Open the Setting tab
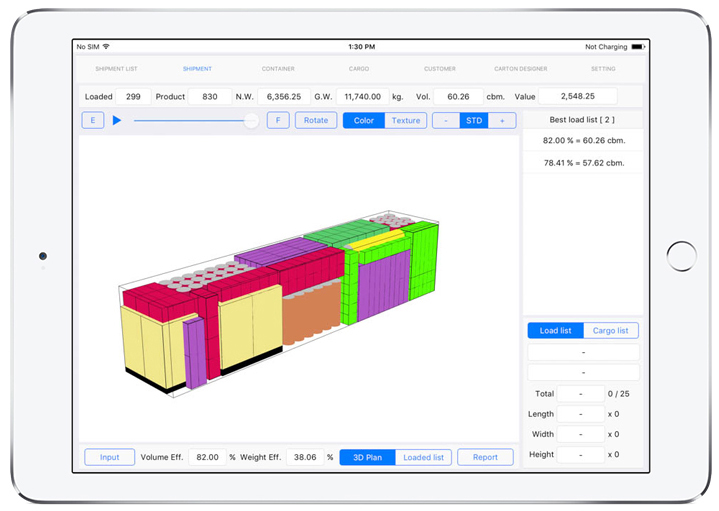 point(603,69)
